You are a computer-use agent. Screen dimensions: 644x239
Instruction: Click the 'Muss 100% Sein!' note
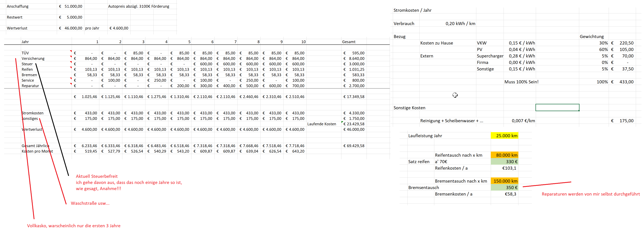[521, 82]
